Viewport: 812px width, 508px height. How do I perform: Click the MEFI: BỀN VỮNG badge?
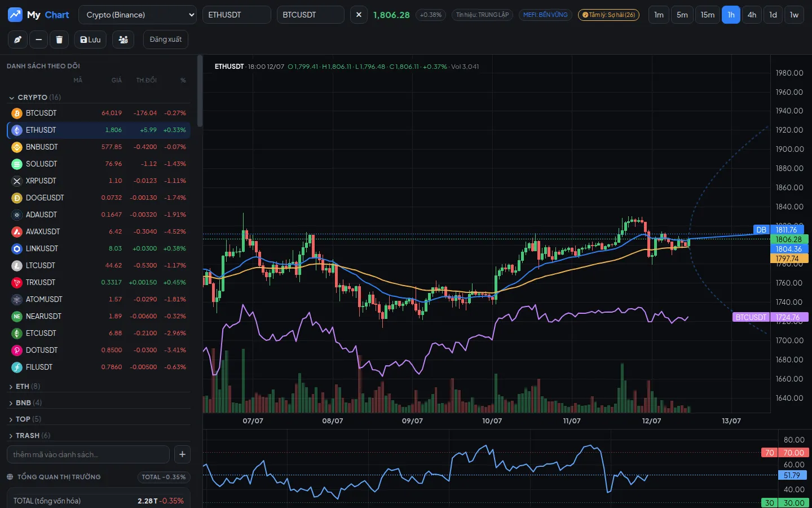tap(545, 15)
